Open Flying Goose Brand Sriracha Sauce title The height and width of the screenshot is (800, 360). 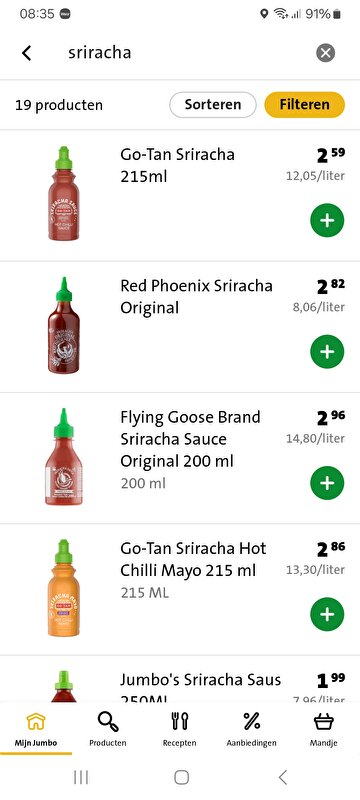pyautogui.click(x=190, y=439)
